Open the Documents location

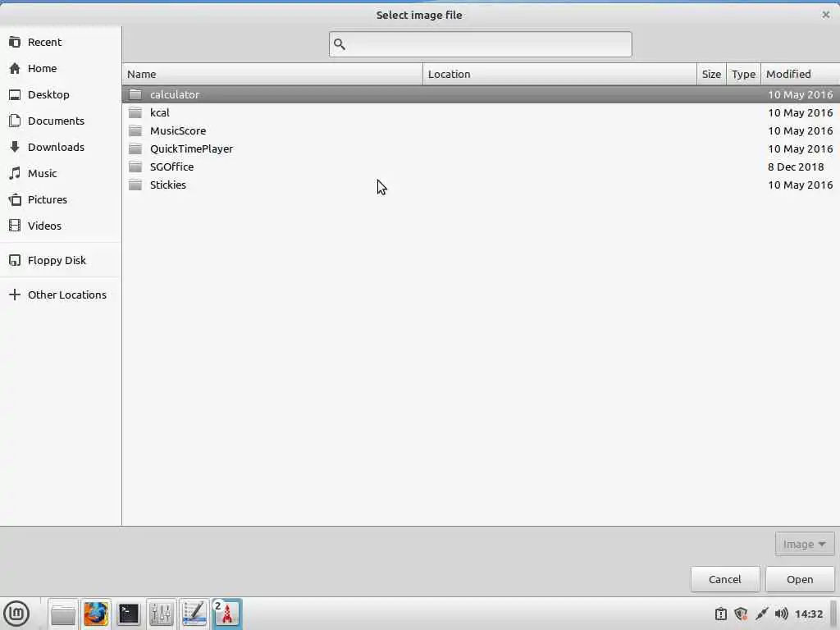(56, 121)
